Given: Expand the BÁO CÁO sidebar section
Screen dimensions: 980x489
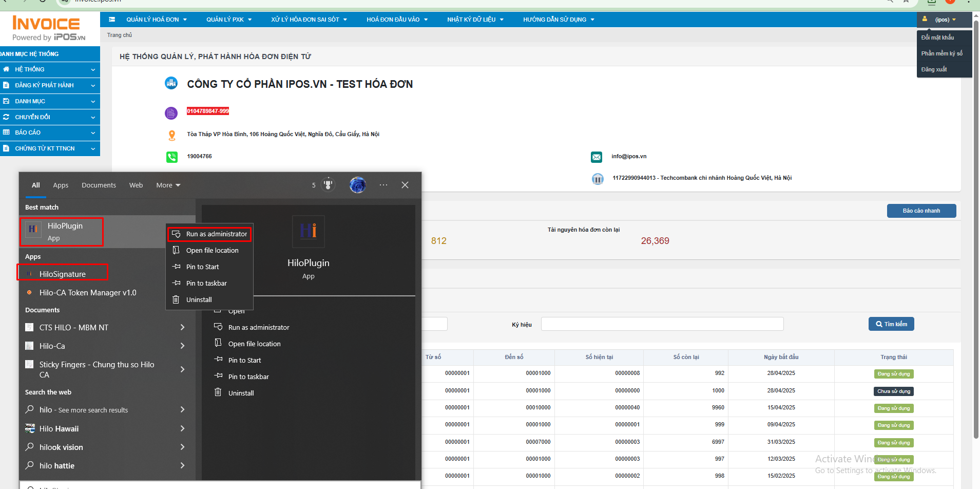Looking at the screenshot, I should click(x=50, y=133).
